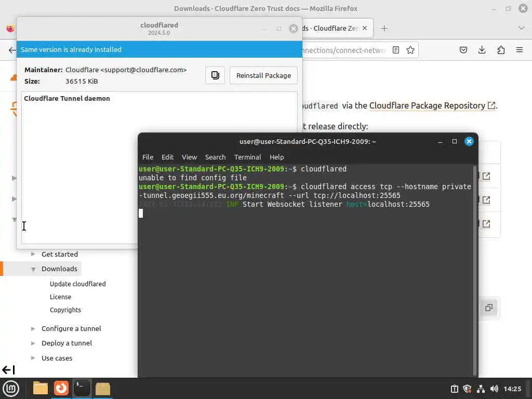Open the update manager shield tray icon
The image size is (532, 399).
point(467,389)
